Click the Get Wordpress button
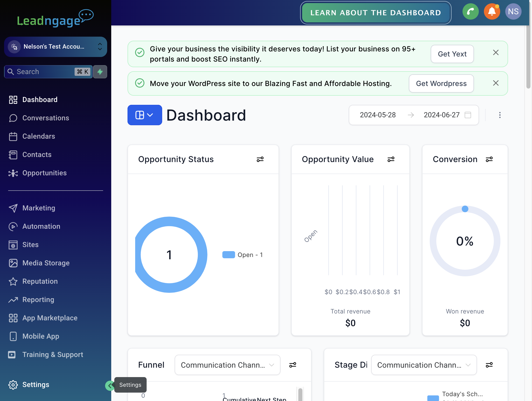This screenshot has height=401, width=532. tap(441, 83)
